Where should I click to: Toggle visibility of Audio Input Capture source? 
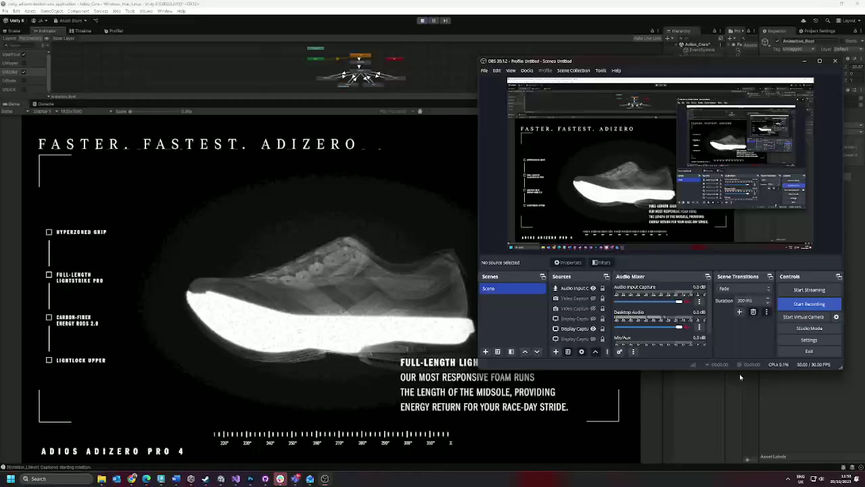point(594,288)
